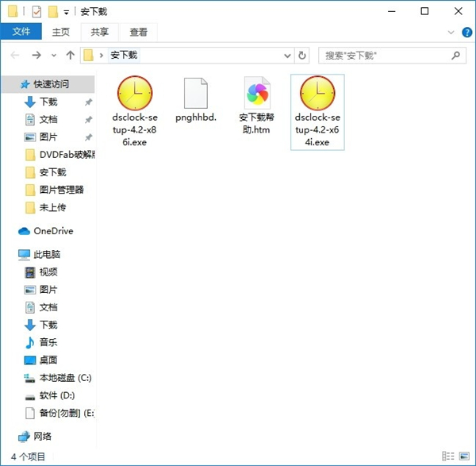
Task: Open the 文件 menu tab
Action: coord(21,32)
